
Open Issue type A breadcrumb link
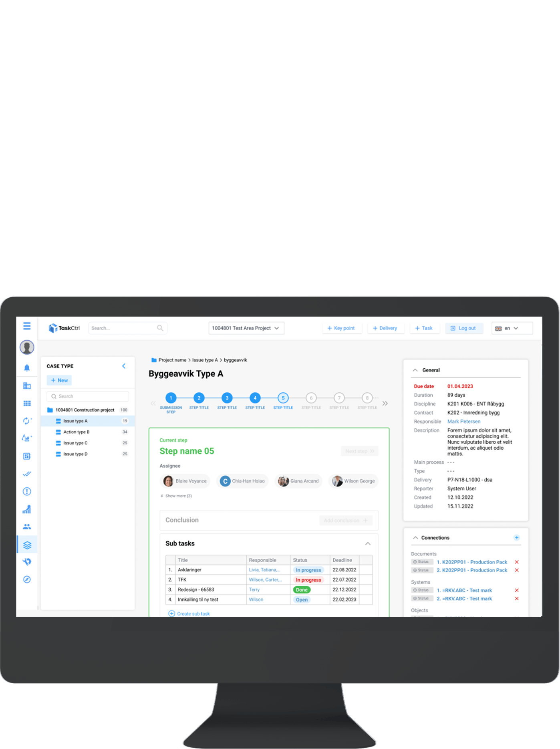pos(205,360)
